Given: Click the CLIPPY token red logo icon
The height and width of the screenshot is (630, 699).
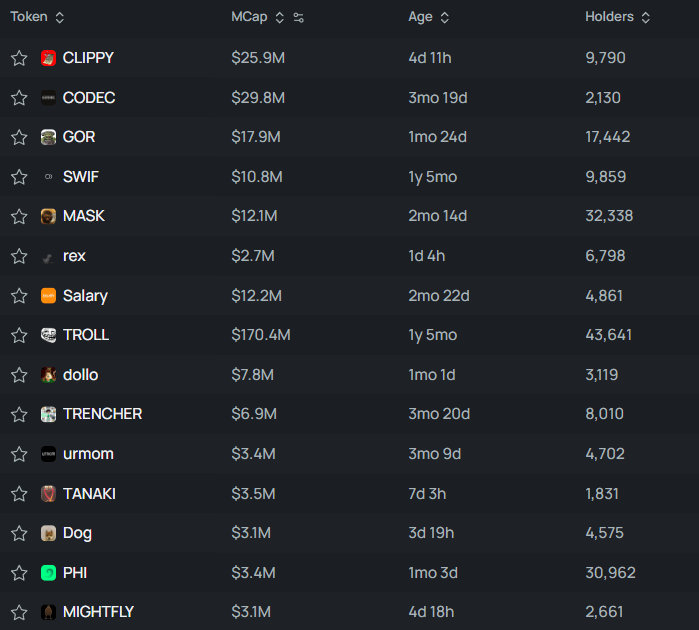Looking at the screenshot, I should tap(48, 58).
